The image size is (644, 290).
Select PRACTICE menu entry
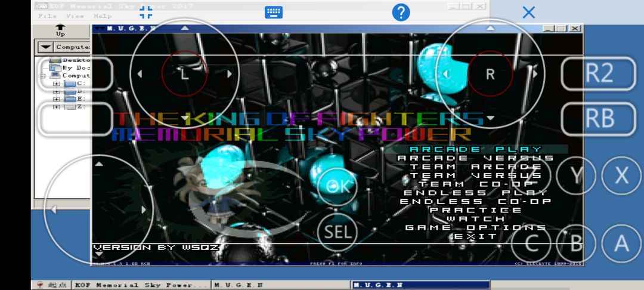[476, 210]
